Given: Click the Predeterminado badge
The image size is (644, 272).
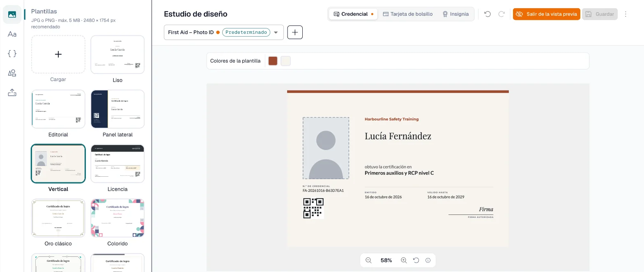Looking at the screenshot, I should [246, 32].
